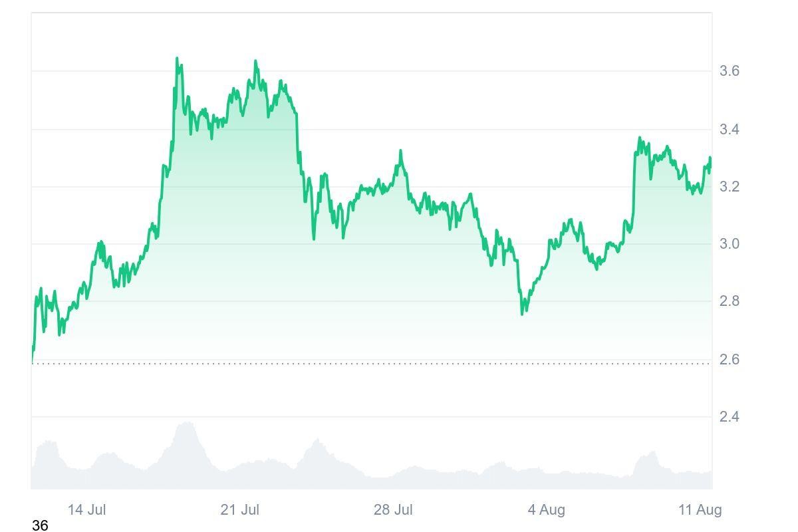This screenshot has height=532, width=798.
Task: Click the second price peak after 21 Jul
Action: coord(255,61)
